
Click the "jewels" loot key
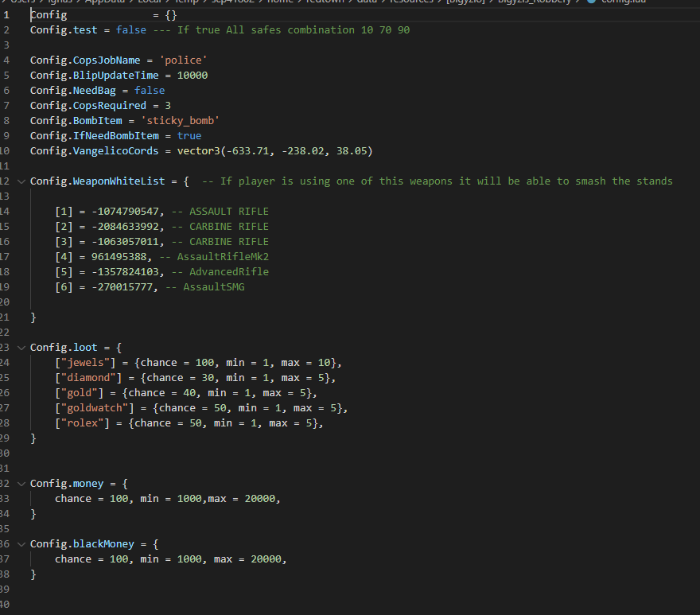82,363
